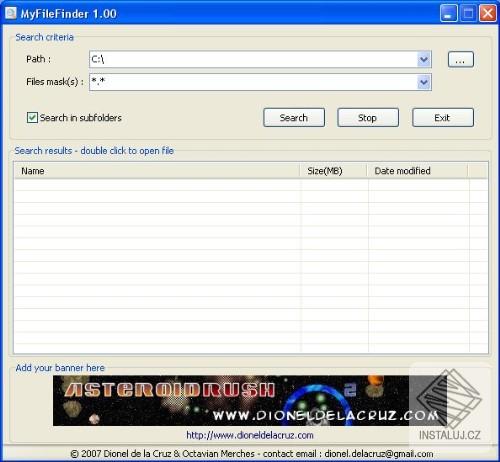Expand the Files mask(s) dropdown arrow

tap(424, 82)
